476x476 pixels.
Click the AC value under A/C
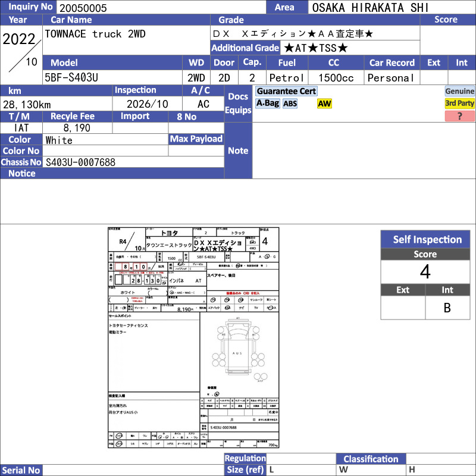(203, 104)
